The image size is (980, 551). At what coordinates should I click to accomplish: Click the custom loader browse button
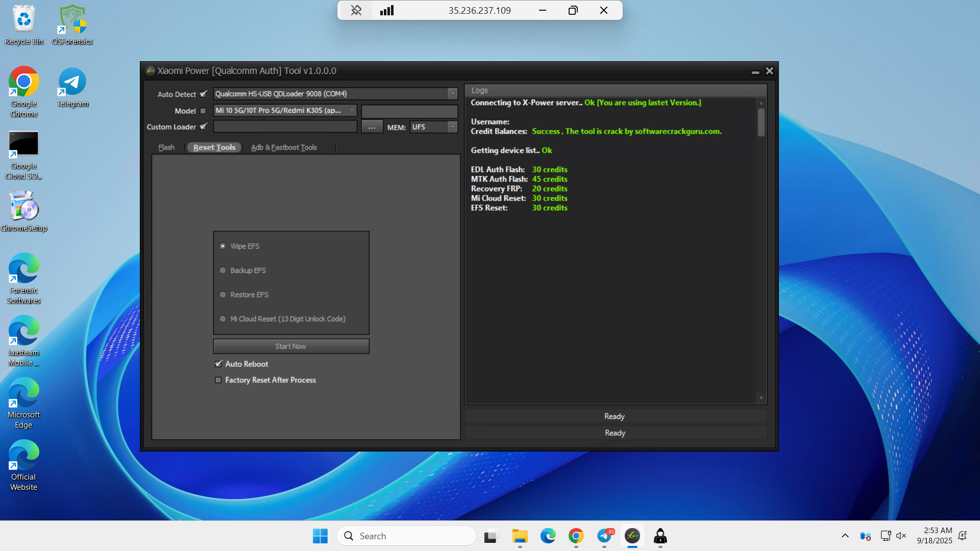click(x=372, y=127)
